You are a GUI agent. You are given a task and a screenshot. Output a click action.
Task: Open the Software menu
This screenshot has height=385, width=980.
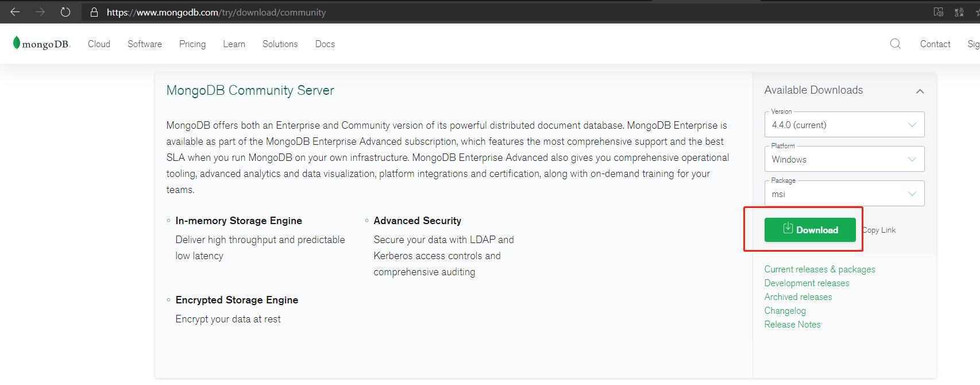(x=145, y=44)
